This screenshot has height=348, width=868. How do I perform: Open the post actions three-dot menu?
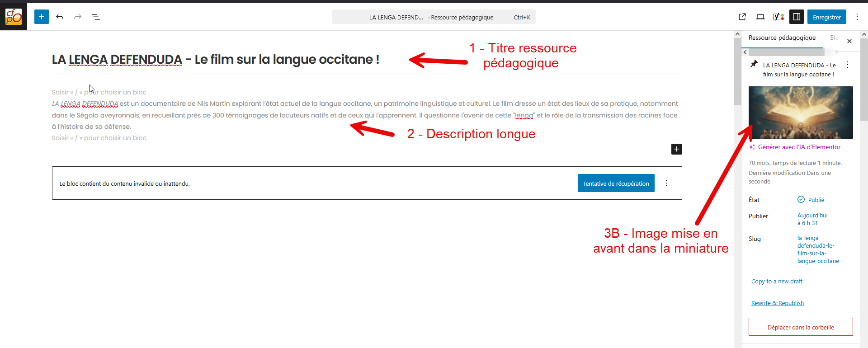848,65
